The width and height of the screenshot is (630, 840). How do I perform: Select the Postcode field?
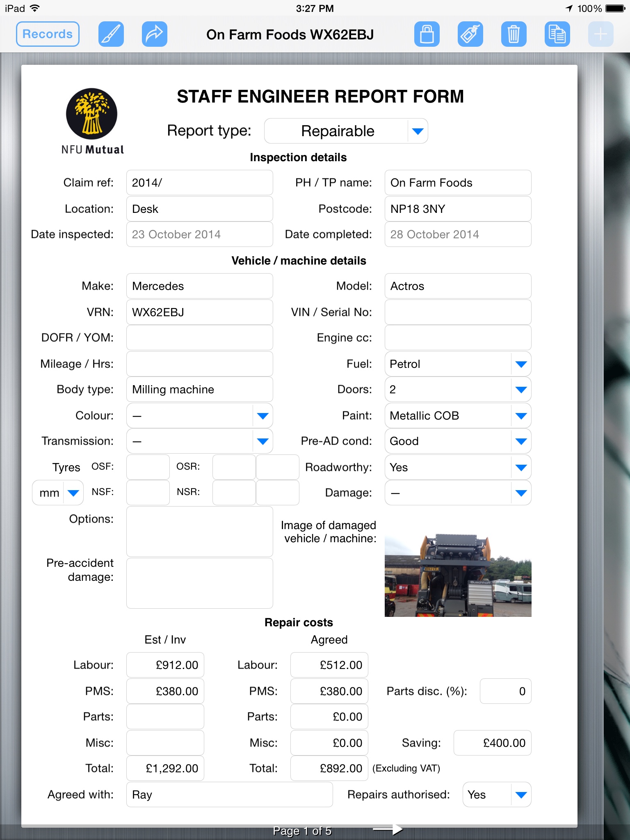click(458, 209)
